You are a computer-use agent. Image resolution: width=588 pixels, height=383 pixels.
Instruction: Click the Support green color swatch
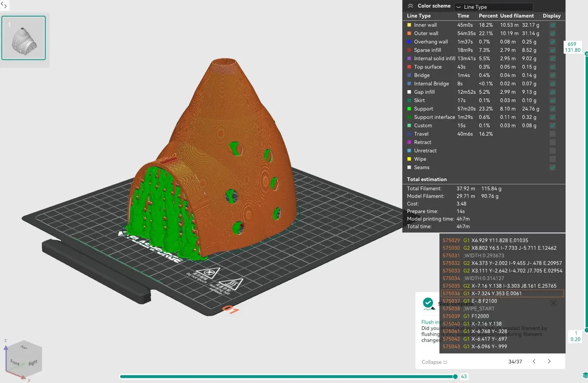coord(409,109)
